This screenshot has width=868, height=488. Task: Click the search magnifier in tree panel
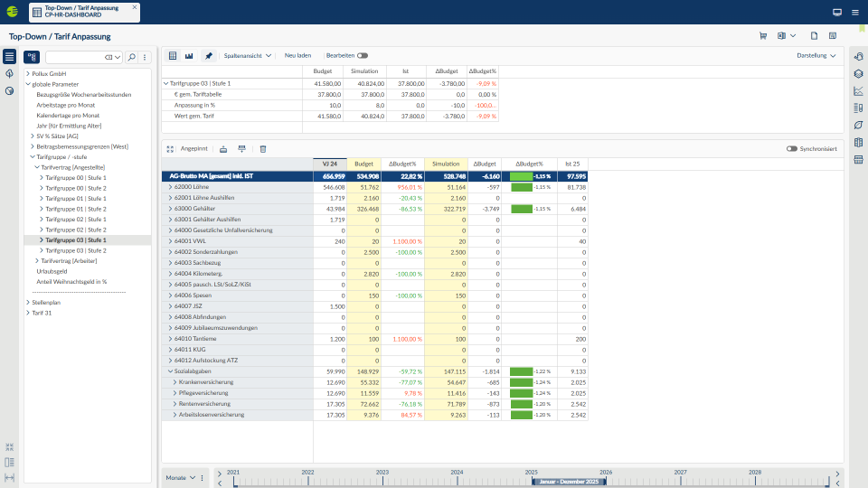point(132,57)
